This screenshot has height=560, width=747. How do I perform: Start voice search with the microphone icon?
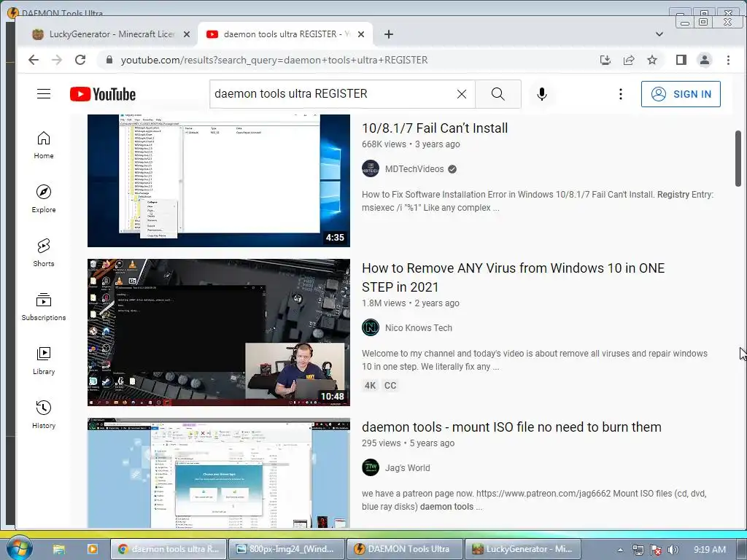coord(542,94)
